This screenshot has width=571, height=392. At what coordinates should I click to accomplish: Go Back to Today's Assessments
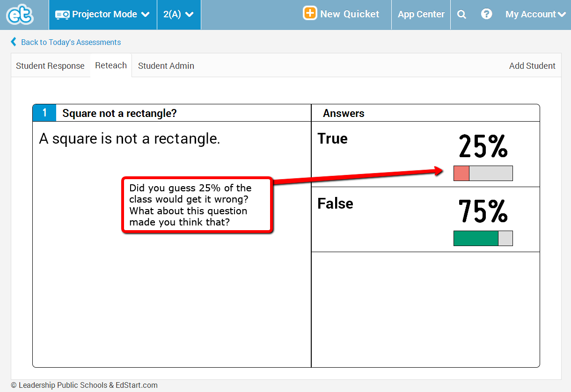click(71, 42)
